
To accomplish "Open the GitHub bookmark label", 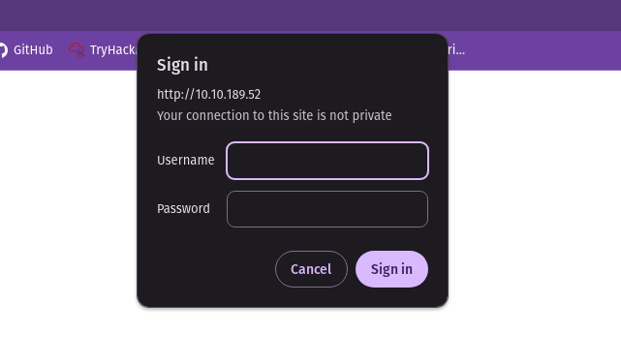I will tap(33, 50).
